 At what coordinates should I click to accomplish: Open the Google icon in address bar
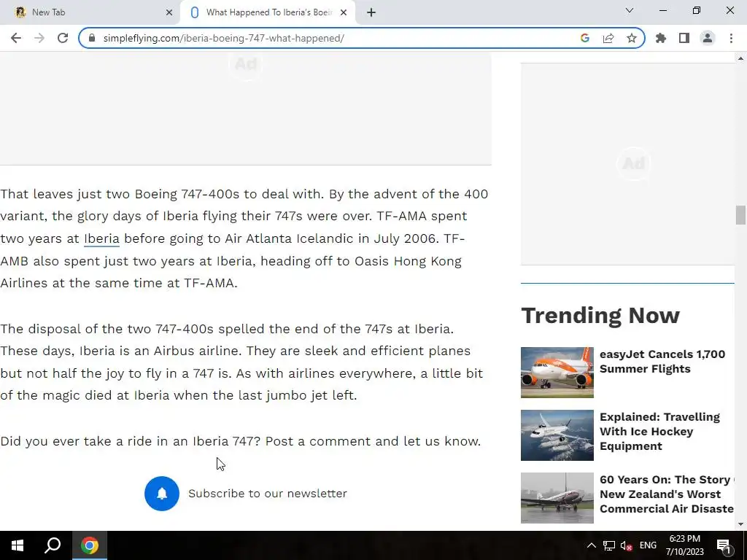click(x=585, y=38)
